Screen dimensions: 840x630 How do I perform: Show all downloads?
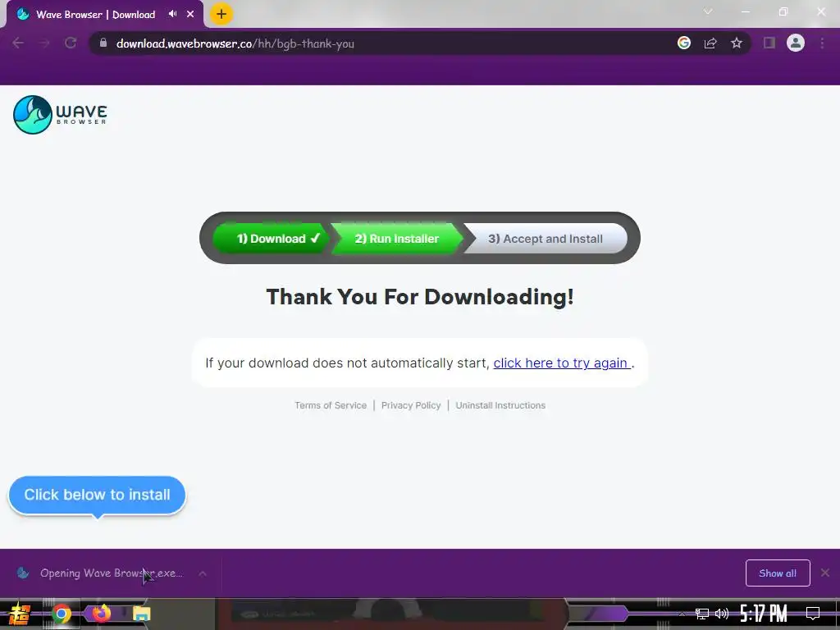[778, 573]
